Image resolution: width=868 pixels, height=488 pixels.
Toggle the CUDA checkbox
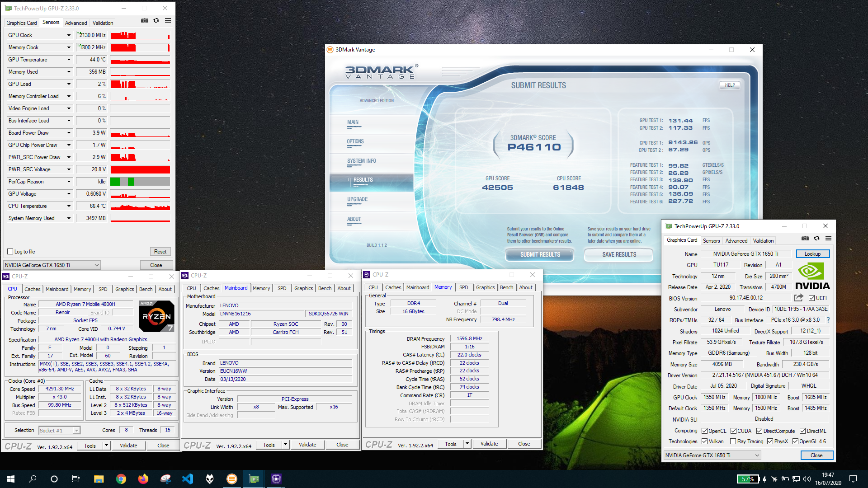coord(733,431)
